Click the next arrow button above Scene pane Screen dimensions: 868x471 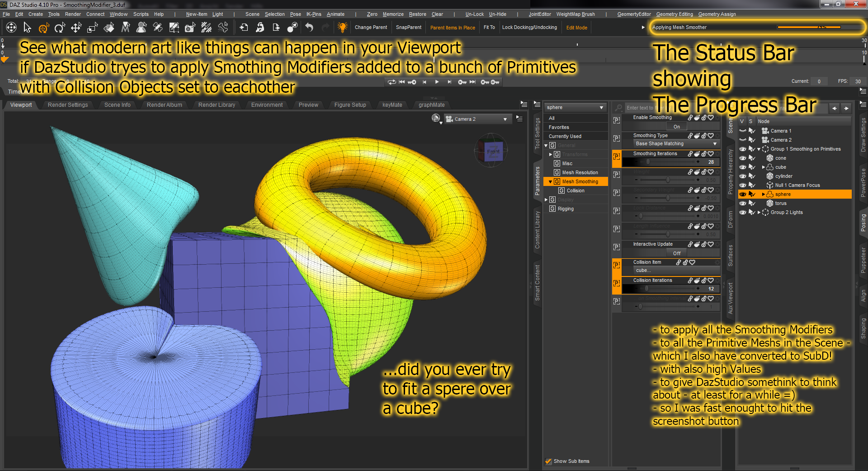[x=846, y=108]
